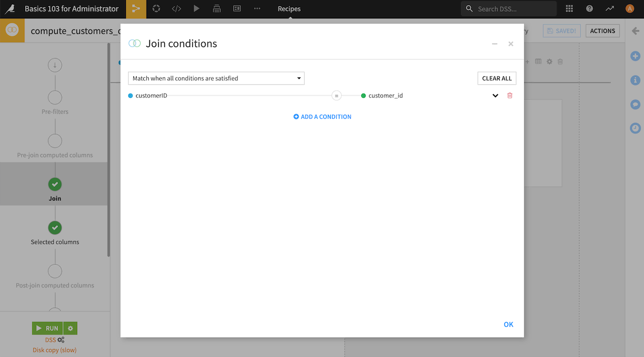This screenshot has height=357, width=644.
Task: Click the plus icon in the right sidebar
Action: [635, 56]
